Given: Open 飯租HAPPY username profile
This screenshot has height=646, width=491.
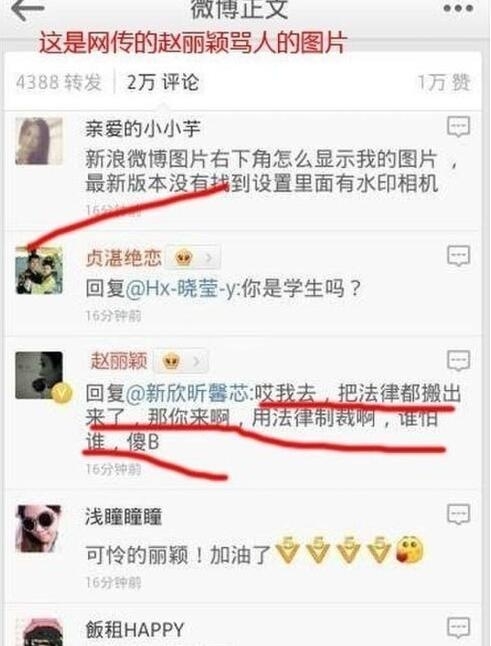Looking at the screenshot, I should tap(134, 630).
